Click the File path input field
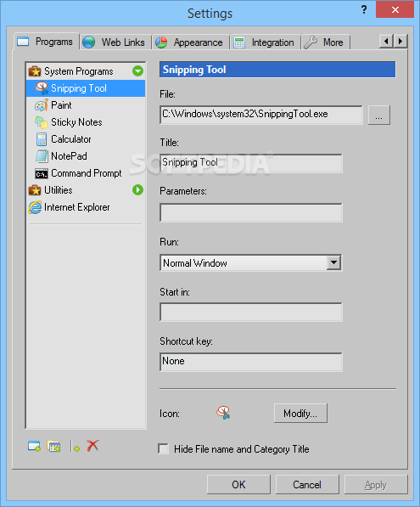The width and height of the screenshot is (420, 507). point(261,115)
